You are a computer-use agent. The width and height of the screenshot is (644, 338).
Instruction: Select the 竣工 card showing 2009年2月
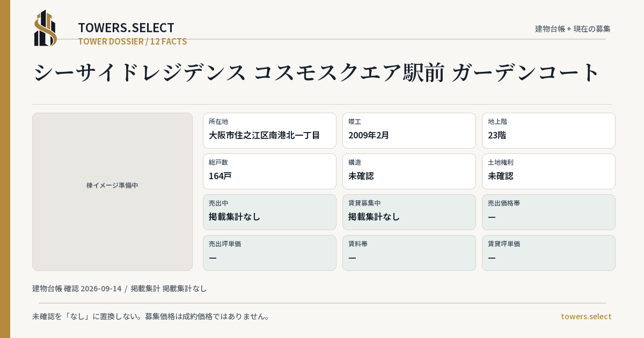pyautogui.click(x=409, y=130)
